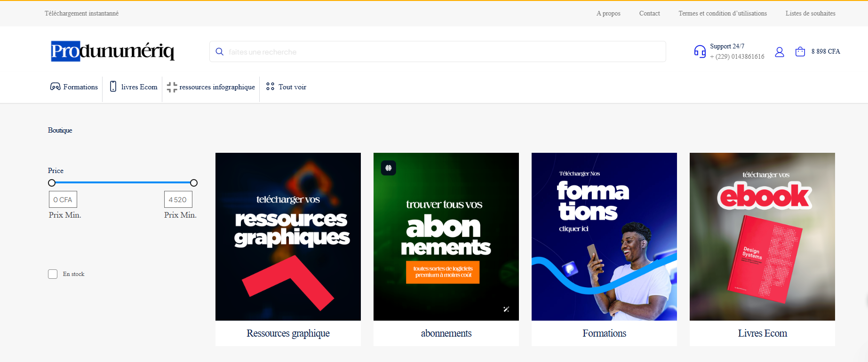Toggle the En stock checkbox
The height and width of the screenshot is (362, 868).
pyautogui.click(x=53, y=274)
